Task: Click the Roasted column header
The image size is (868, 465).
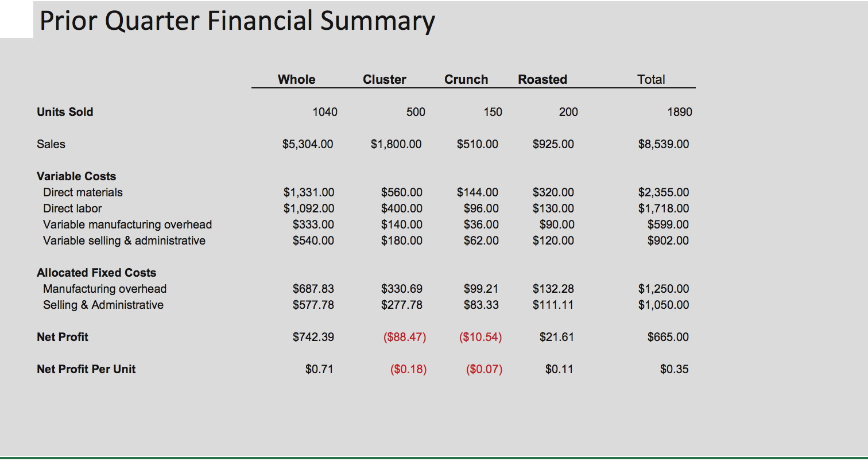Action: coord(542,80)
